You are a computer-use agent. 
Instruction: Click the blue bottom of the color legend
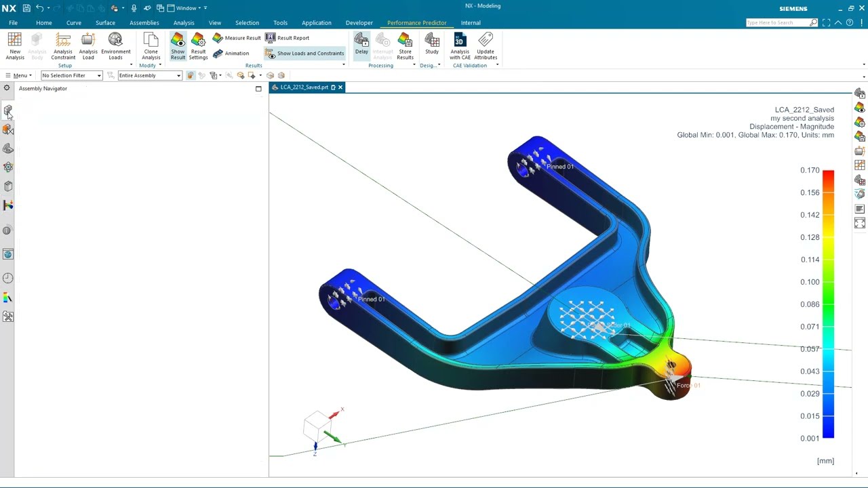(828, 432)
